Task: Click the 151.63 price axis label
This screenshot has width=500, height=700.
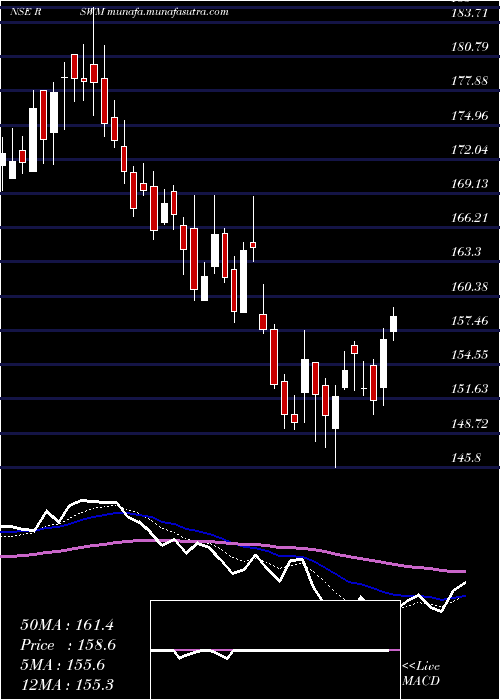Action: pos(468,388)
